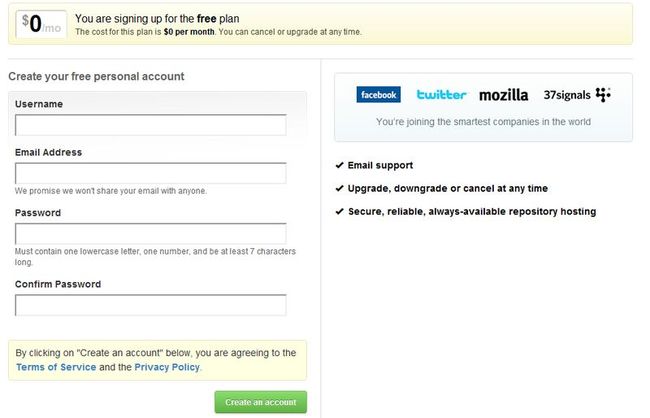Screen dimensions: 650x418
Task: Click the Username label
Action: coord(39,104)
